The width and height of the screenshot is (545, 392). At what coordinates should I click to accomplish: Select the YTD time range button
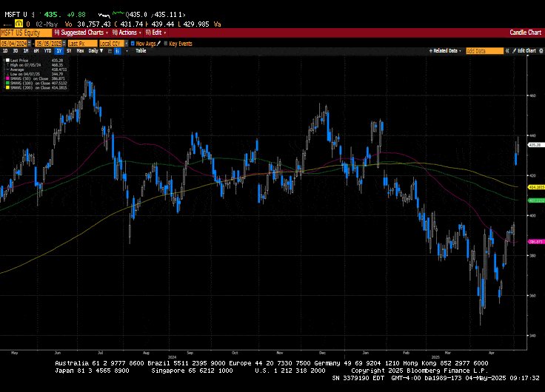click(x=47, y=51)
